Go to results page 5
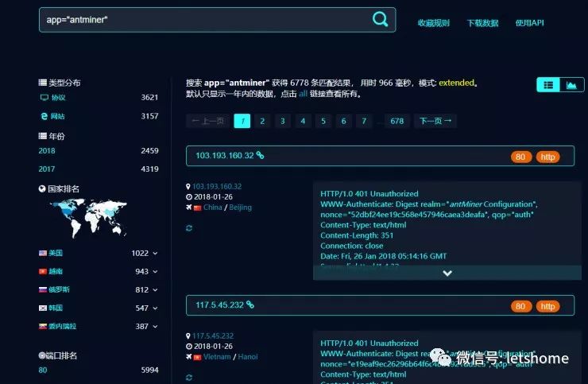 (x=323, y=121)
